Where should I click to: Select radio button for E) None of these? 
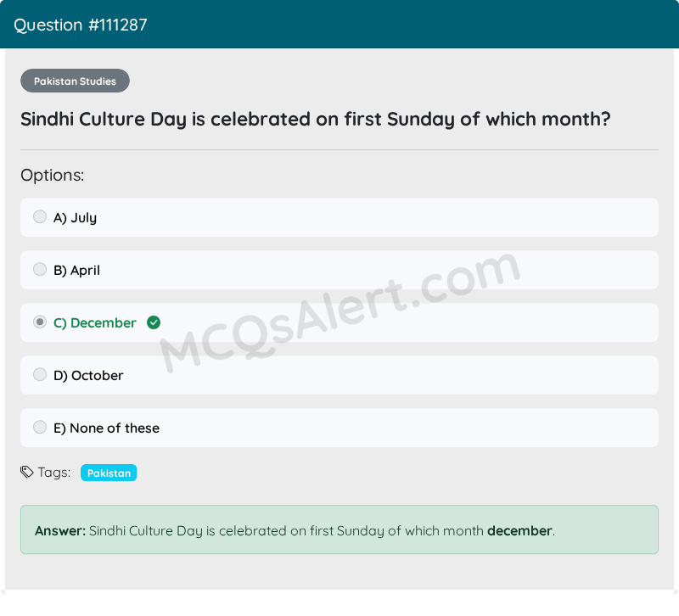coord(40,427)
